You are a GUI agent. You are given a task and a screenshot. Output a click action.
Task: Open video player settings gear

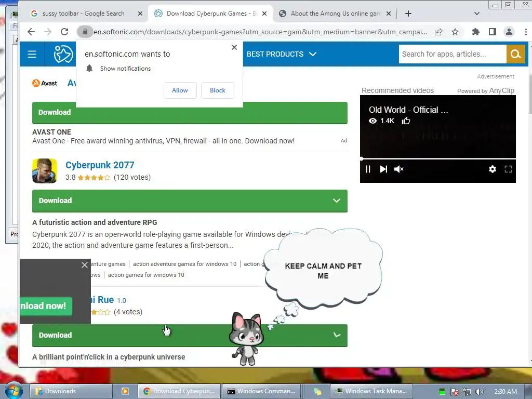coord(493,169)
